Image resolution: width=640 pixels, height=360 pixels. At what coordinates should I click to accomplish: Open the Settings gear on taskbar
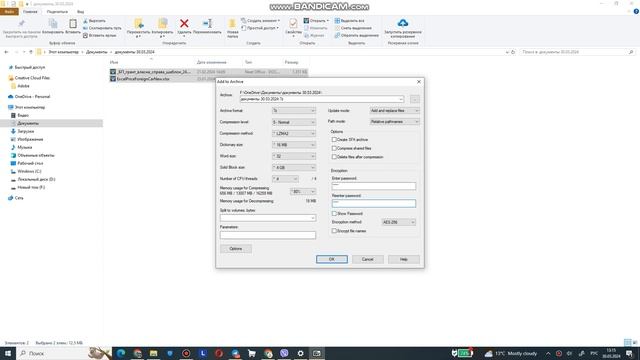(x=300, y=353)
